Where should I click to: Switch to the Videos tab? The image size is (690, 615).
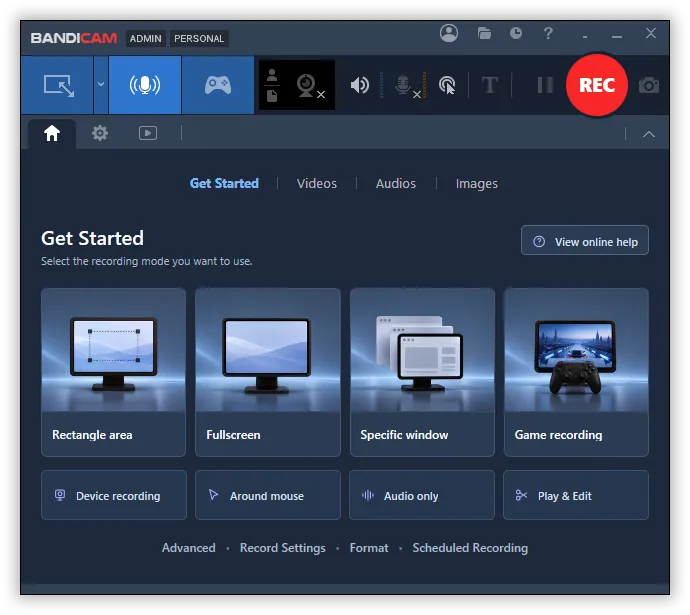point(317,183)
